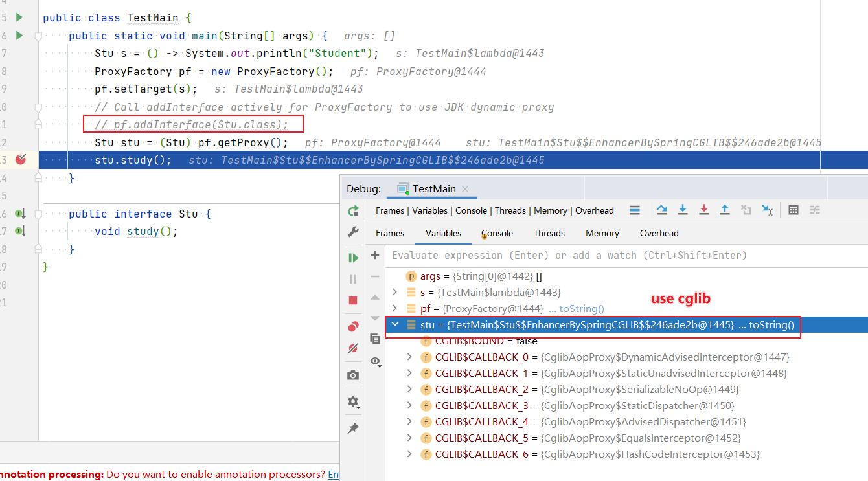Expand variable pf node
Image resolution: width=868 pixels, height=481 pixels.
(394, 309)
